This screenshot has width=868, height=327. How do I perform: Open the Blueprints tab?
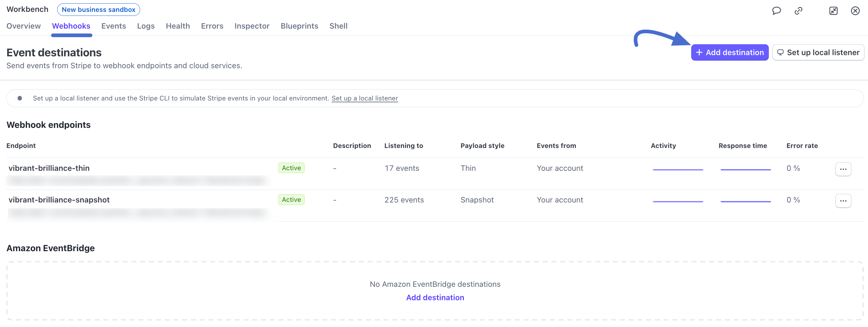[x=299, y=26]
